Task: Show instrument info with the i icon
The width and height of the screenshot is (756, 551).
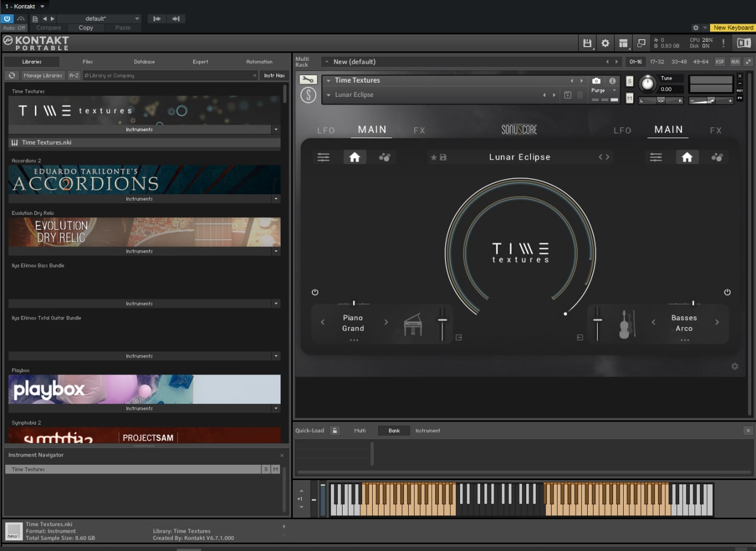Action: (x=612, y=81)
